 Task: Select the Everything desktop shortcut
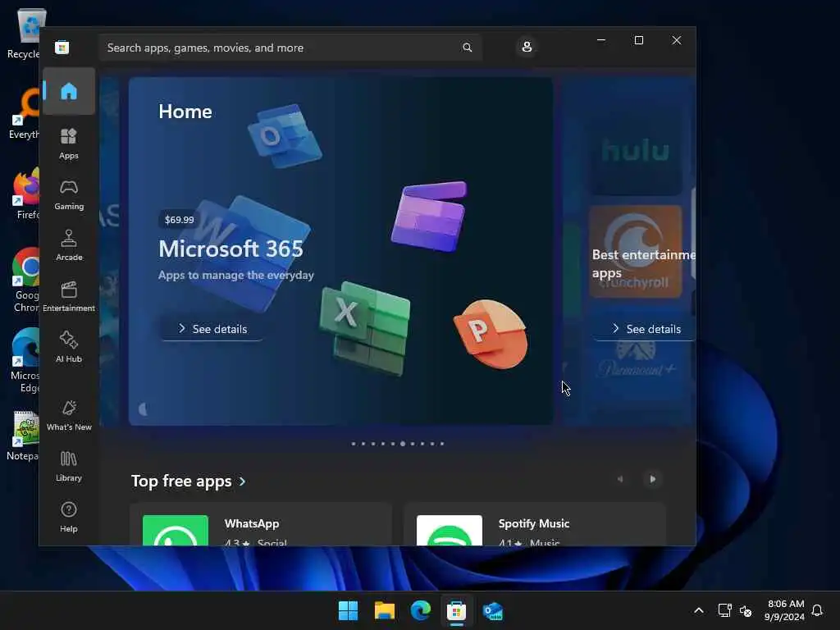25,113
